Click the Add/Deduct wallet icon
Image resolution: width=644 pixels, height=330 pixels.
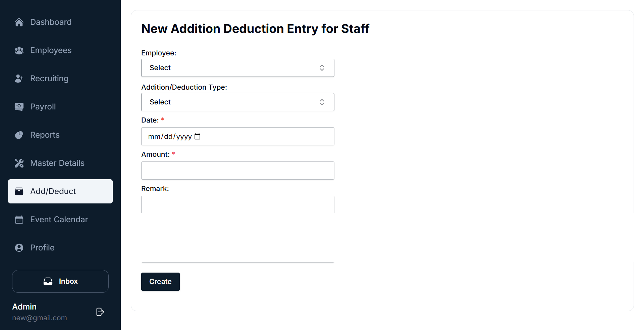point(19,191)
